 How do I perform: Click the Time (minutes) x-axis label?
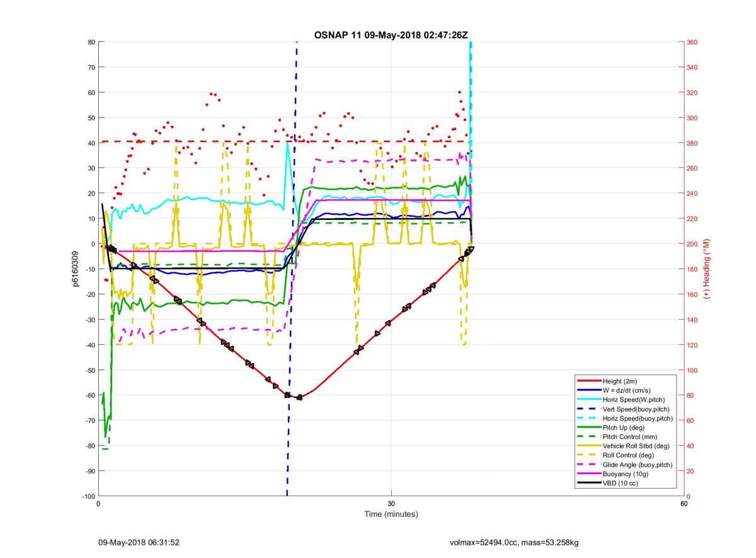click(391, 514)
